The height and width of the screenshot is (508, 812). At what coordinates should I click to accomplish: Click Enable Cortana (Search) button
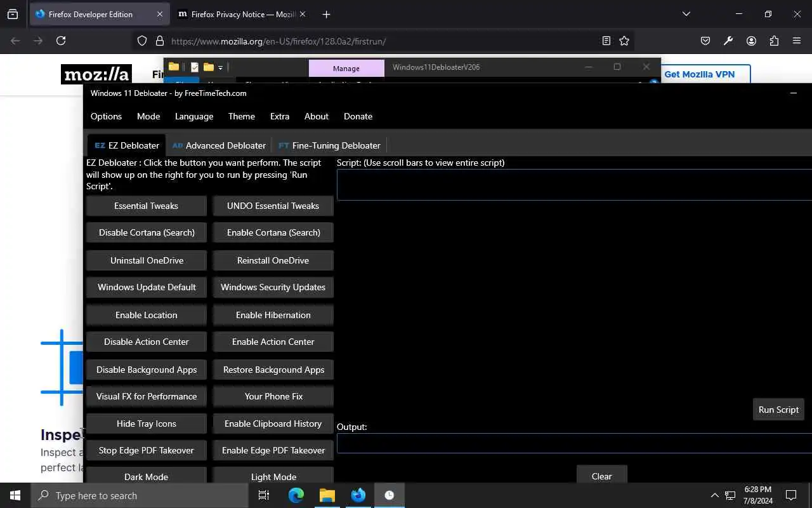tap(273, 232)
